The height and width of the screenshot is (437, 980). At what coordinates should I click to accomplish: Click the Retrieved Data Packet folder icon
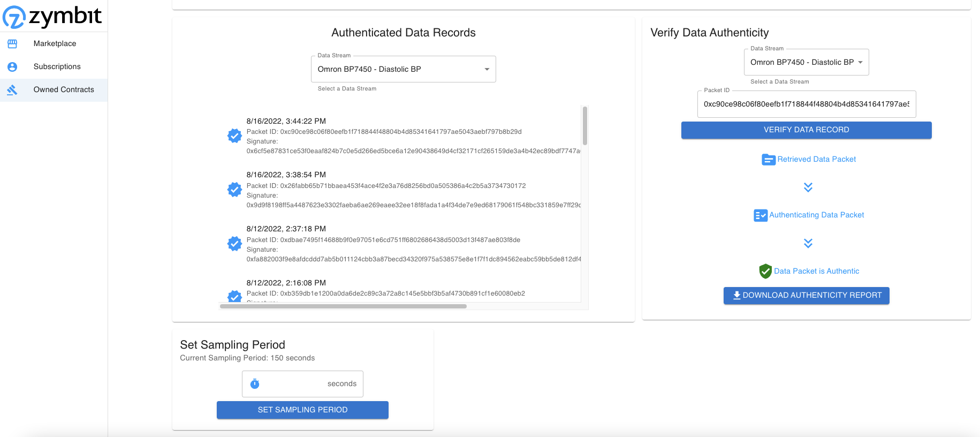(x=769, y=160)
